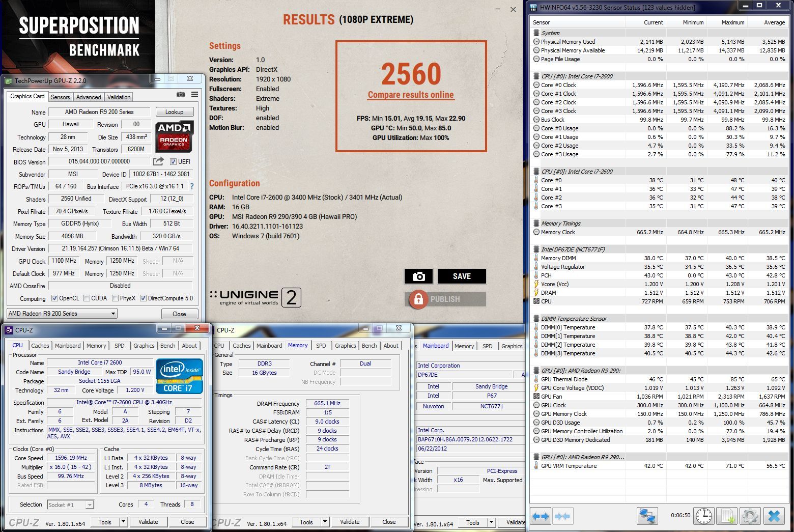
Task: Switch to Advanced tab in GPU-Z
Action: click(x=89, y=97)
